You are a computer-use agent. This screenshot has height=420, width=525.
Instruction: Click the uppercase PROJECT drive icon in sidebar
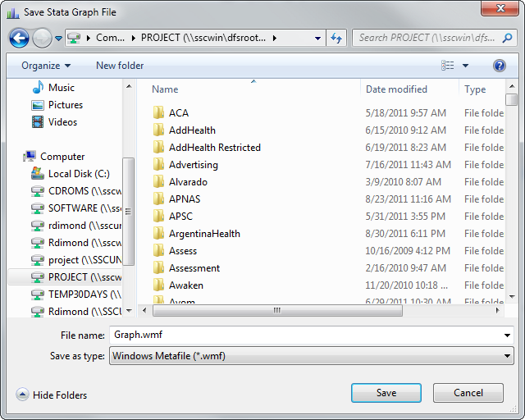(x=38, y=277)
